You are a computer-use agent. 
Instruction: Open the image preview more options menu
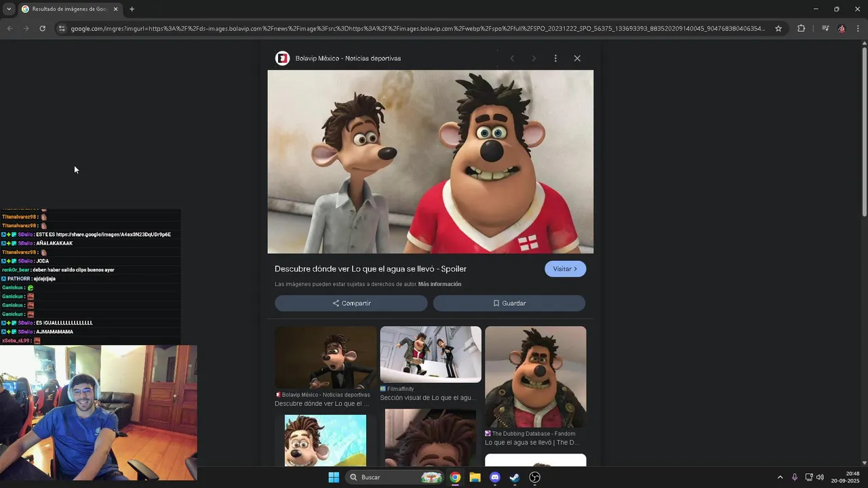pyautogui.click(x=555, y=58)
